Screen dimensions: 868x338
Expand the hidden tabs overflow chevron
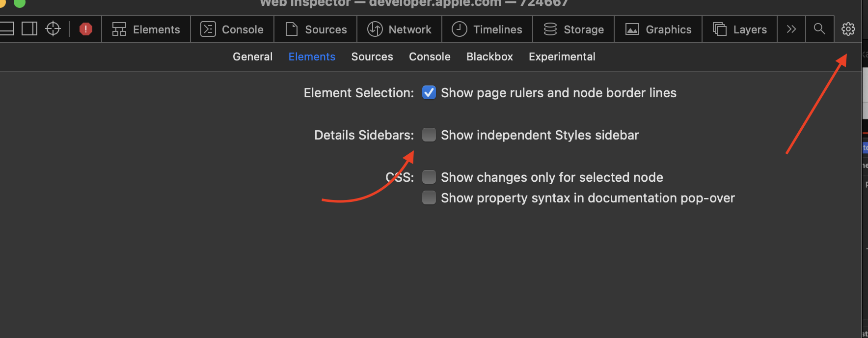pyautogui.click(x=791, y=29)
